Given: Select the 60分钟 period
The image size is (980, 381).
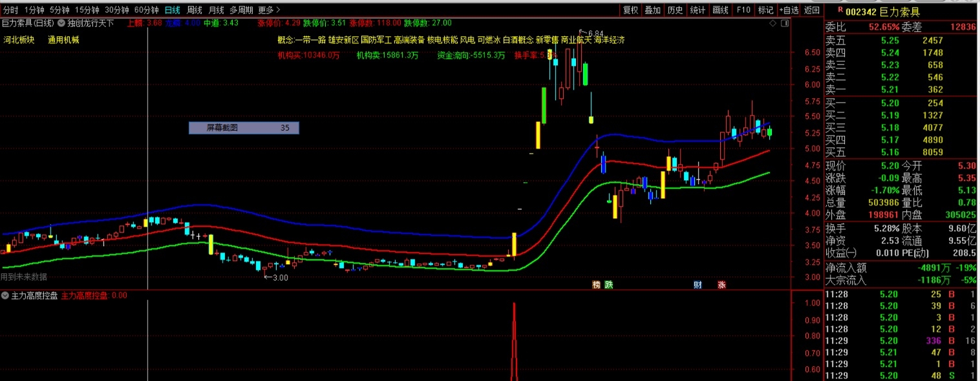Looking at the screenshot, I should tap(147, 10).
